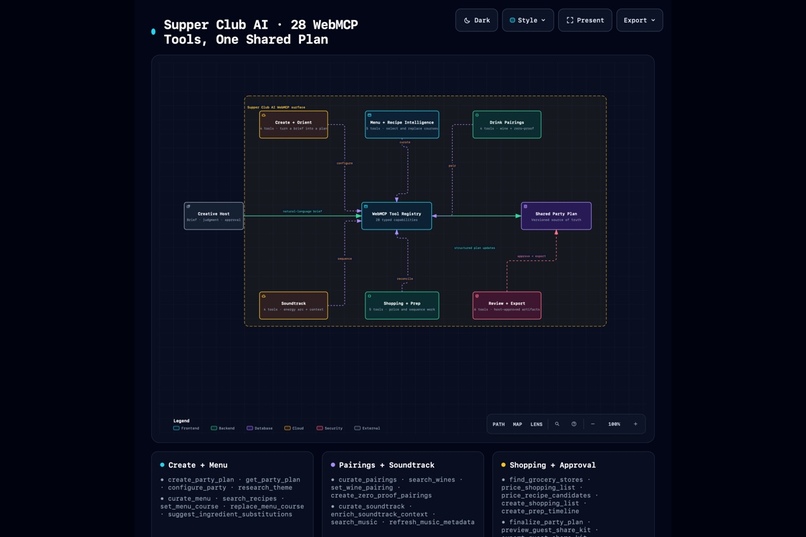
Task: Click the 'suggest_ingredient_substitutions' tool text
Action: click(230, 514)
